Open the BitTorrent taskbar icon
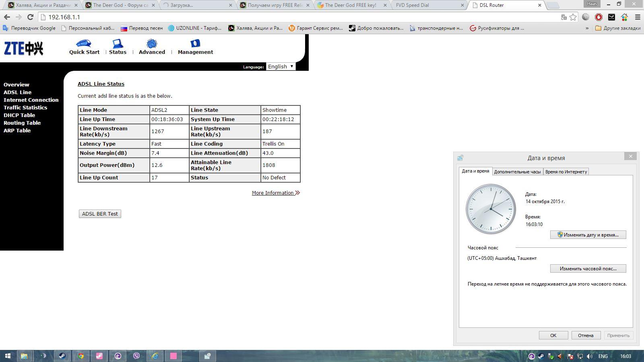644x362 pixels. pyautogui.click(x=118, y=356)
